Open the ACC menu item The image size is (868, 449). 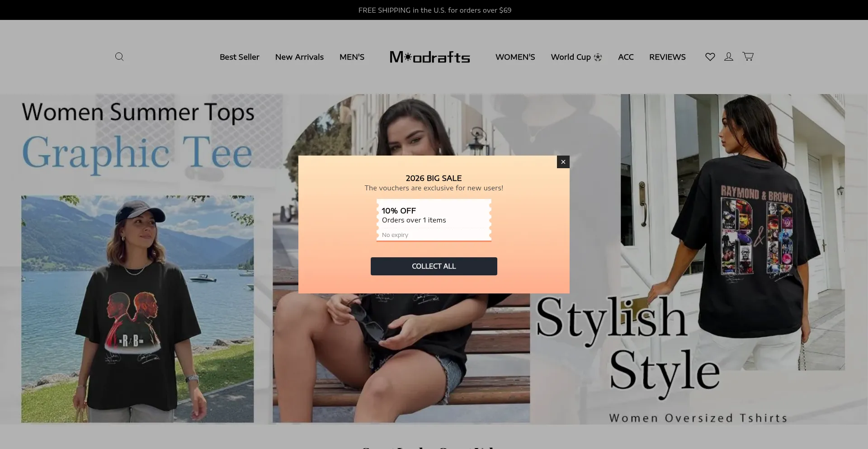pos(626,57)
